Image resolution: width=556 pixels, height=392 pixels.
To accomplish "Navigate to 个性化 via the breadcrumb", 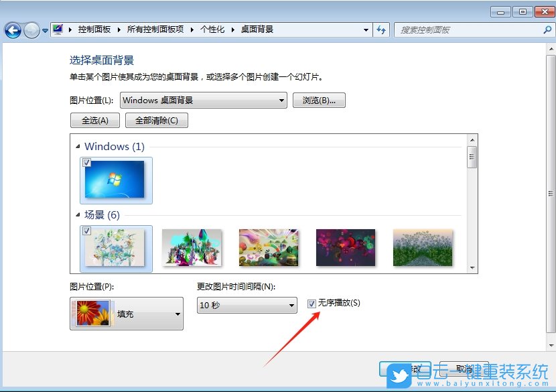I will pyautogui.click(x=212, y=29).
